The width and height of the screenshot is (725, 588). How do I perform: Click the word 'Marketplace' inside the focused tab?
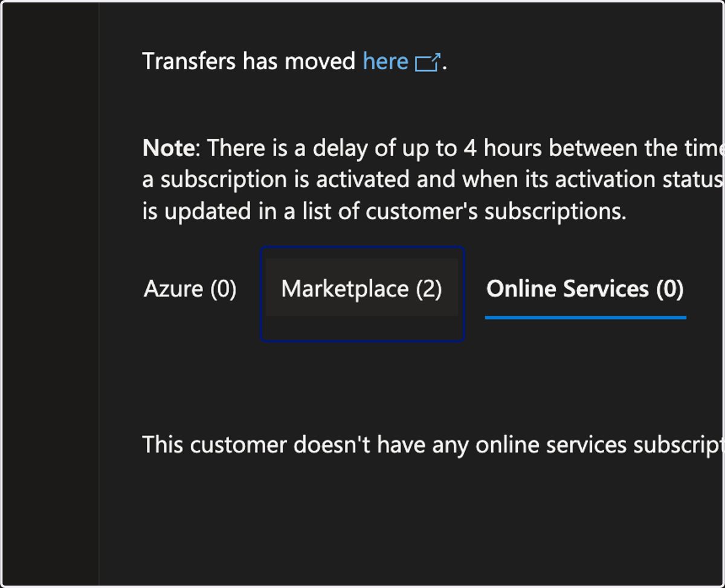tap(345, 289)
